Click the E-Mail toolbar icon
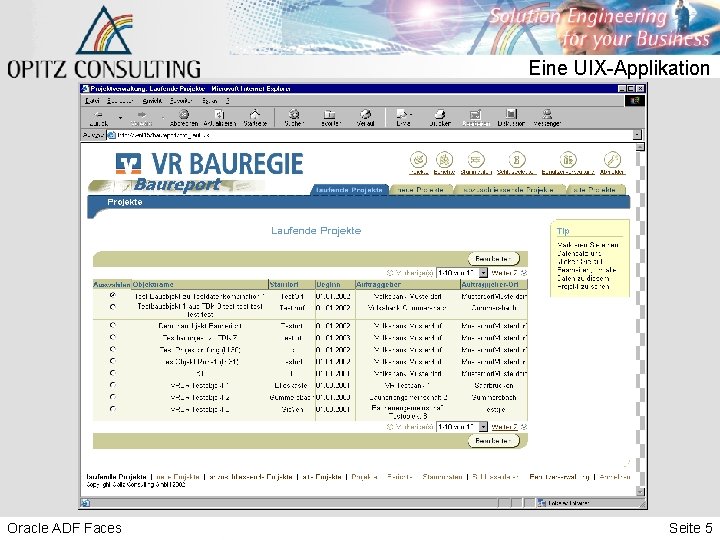 403,114
